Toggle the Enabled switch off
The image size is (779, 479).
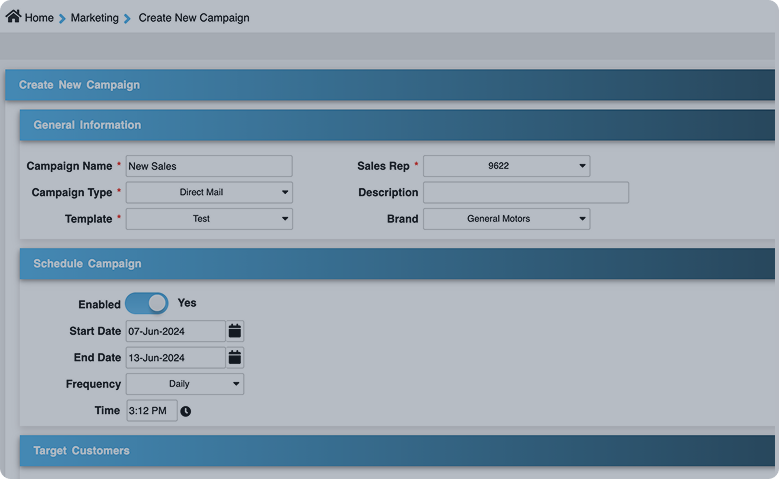tap(147, 304)
